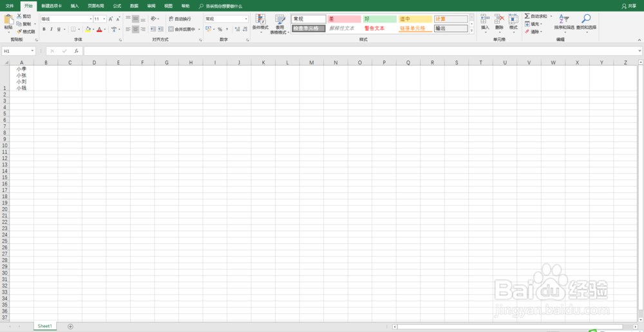Switch to the 公式 (Formulas) tab

coord(117,6)
